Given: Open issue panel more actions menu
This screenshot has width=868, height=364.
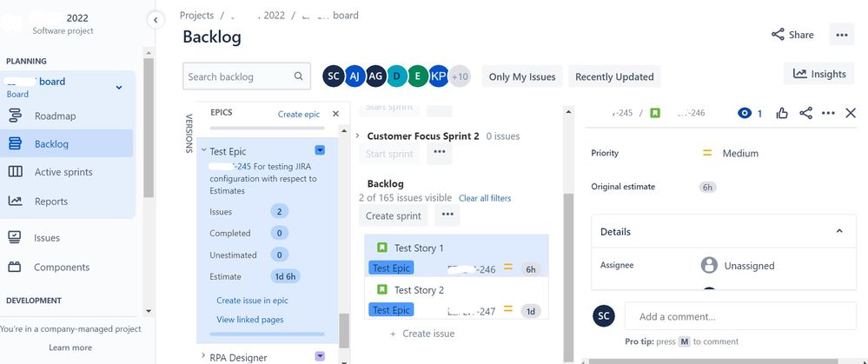Looking at the screenshot, I should click(828, 114).
